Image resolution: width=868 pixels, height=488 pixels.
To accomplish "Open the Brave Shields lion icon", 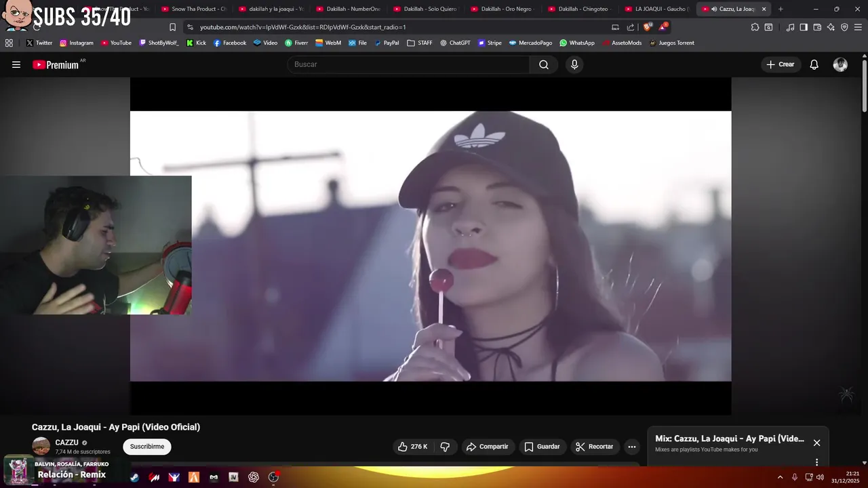I will point(647,27).
